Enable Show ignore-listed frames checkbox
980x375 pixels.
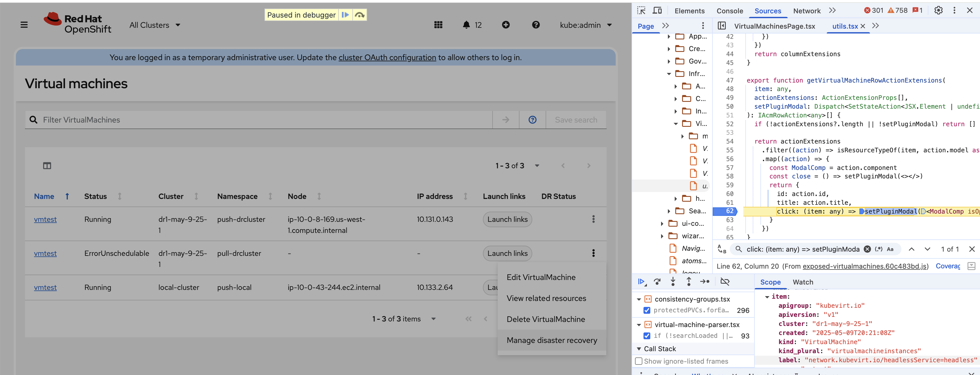coord(639,361)
